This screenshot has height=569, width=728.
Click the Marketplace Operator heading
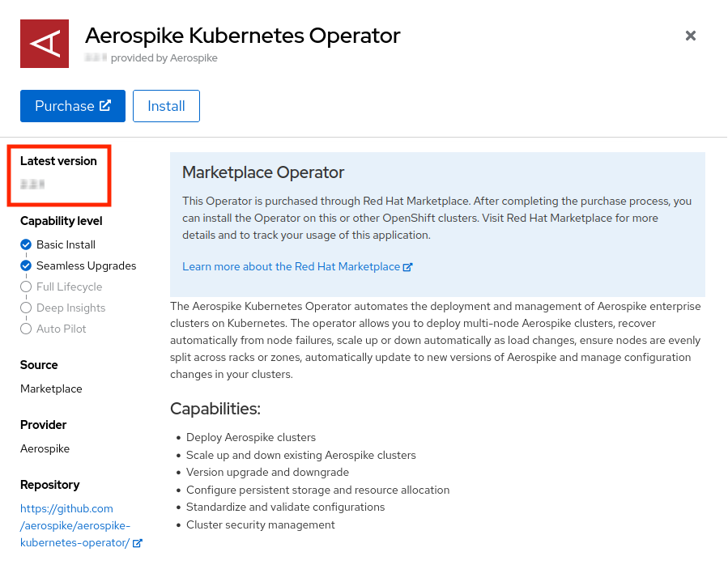(263, 172)
